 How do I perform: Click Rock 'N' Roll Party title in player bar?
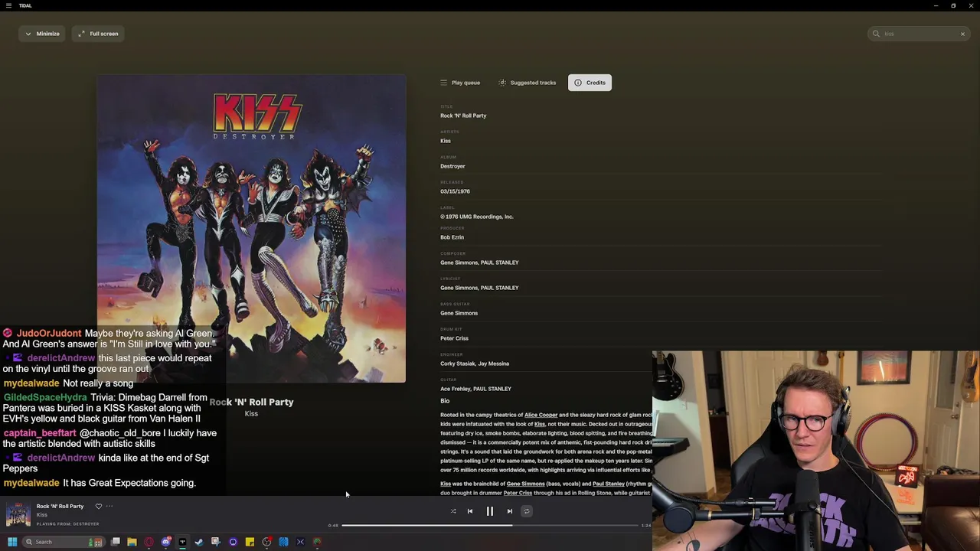[x=60, y=506]
